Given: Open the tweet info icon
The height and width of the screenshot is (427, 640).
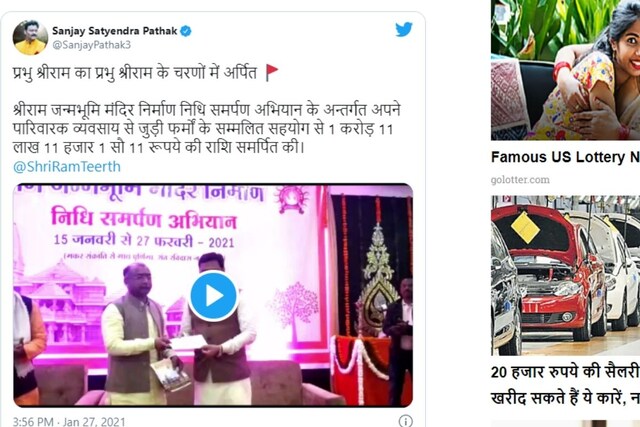Looking at the screenshot, I should click(405, 420).
